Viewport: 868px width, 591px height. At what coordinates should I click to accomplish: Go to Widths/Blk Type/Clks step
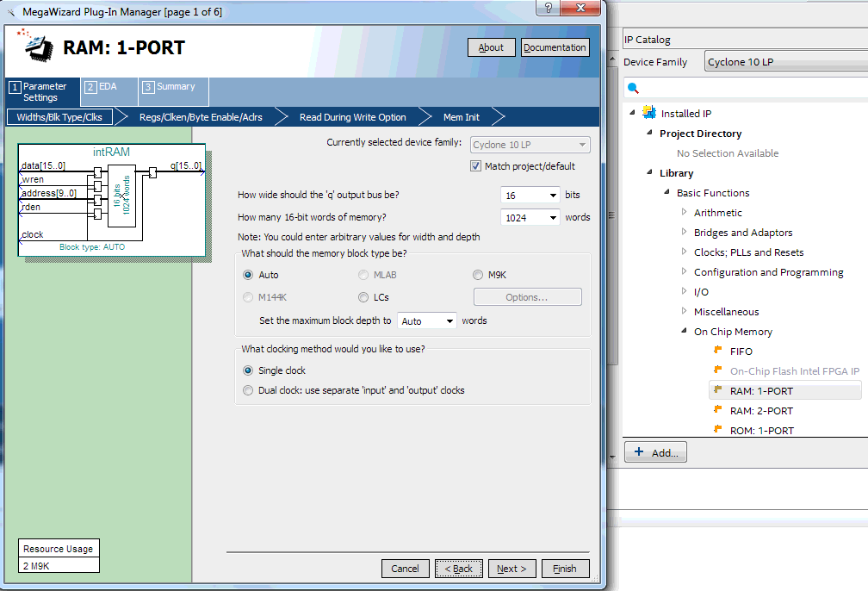[59, 117]
